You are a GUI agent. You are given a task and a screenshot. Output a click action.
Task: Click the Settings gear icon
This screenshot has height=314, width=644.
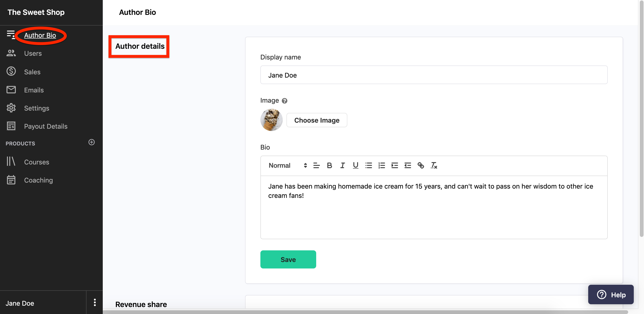pyautogui.click(x=11, y=108)
